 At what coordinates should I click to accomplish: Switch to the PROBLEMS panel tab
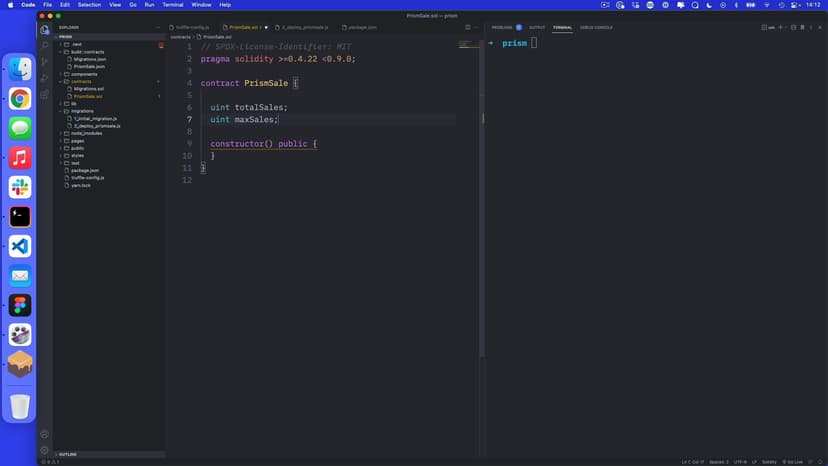coord(502,27)
